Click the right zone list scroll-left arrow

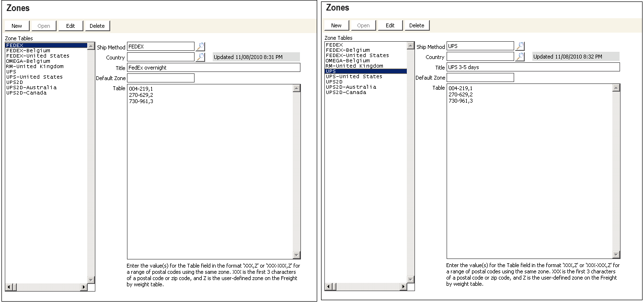(328, 287)
